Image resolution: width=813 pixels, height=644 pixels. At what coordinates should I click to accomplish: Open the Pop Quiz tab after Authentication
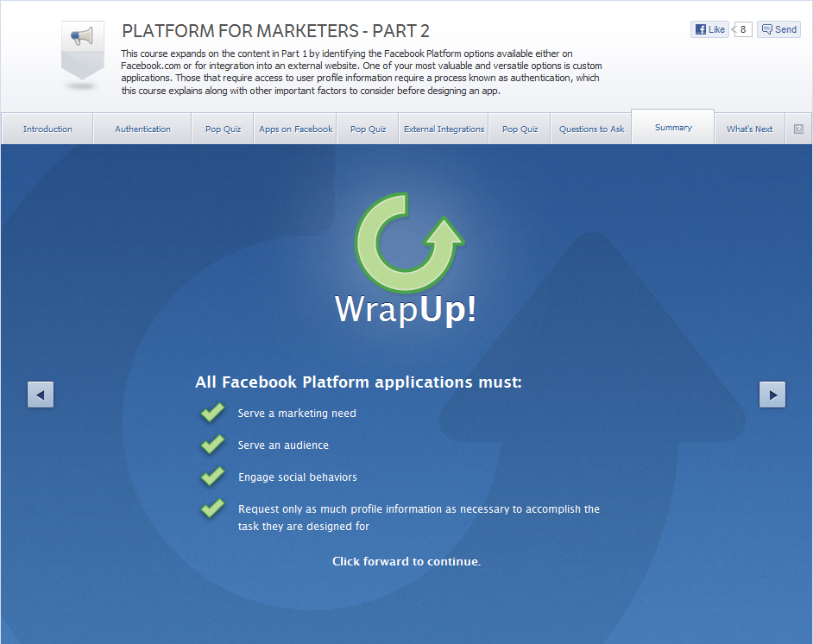[223, 129]
